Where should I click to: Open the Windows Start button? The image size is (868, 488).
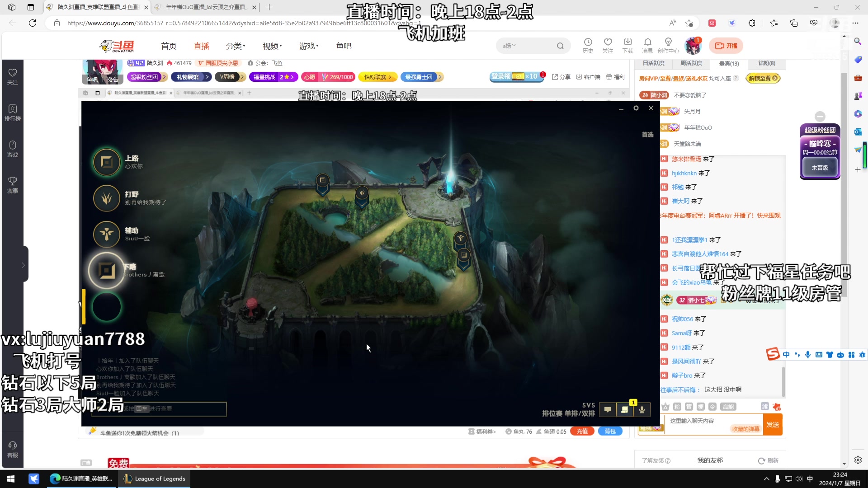click(11, 479)
